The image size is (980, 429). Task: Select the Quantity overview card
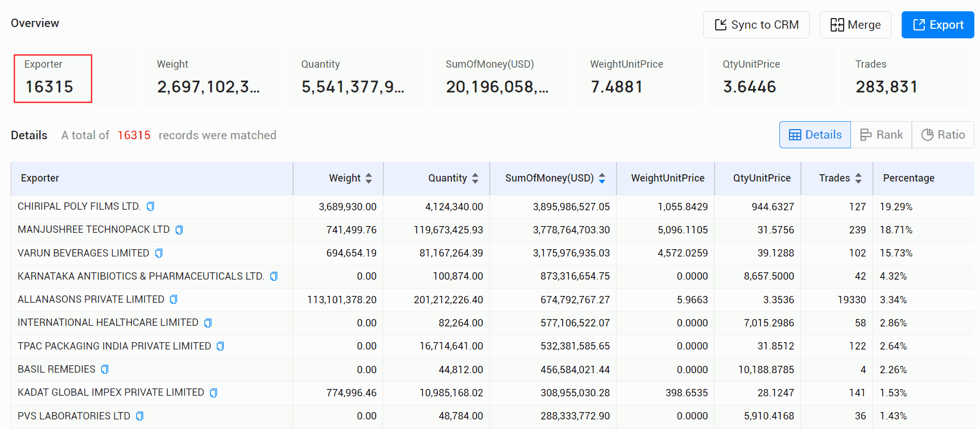356,78
